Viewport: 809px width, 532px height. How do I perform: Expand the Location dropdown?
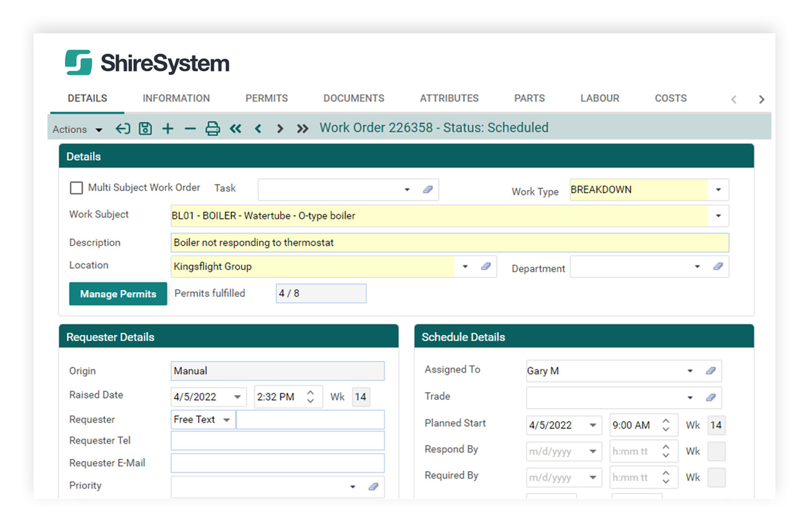[465, 266]
